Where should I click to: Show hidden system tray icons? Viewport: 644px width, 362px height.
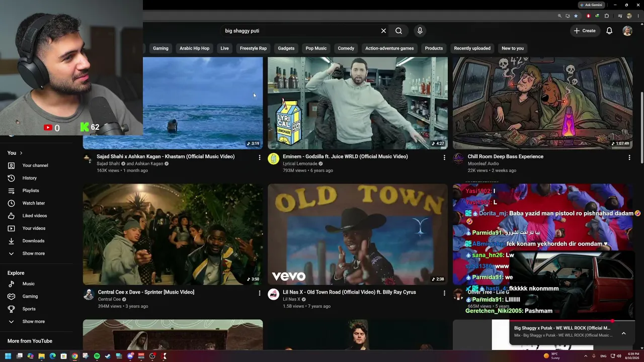coord(585,356)
